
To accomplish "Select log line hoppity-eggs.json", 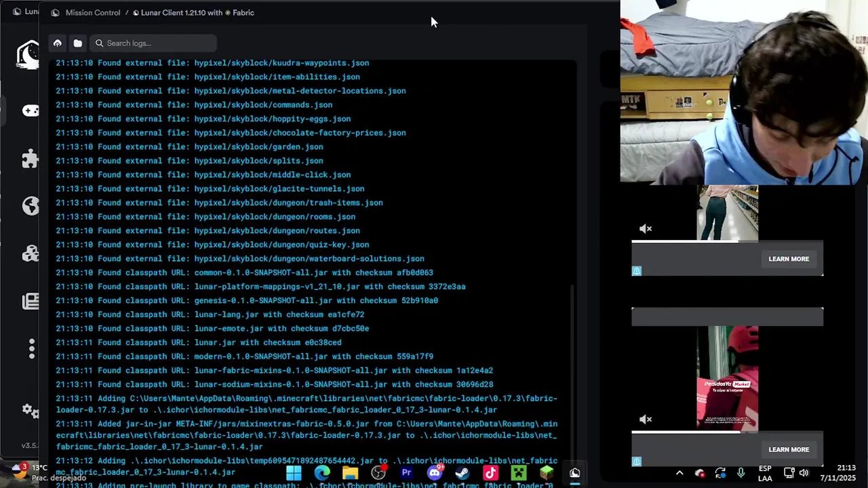I will (203, 119).
